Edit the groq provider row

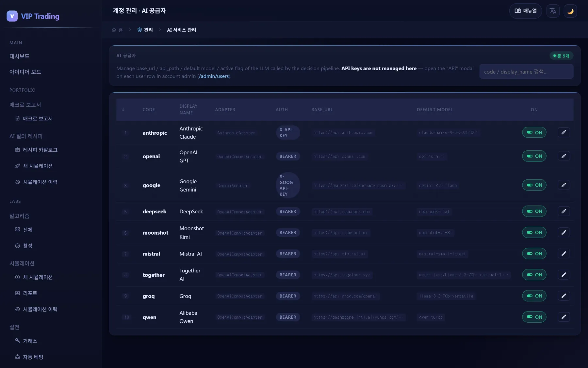(x=564, y=296)
